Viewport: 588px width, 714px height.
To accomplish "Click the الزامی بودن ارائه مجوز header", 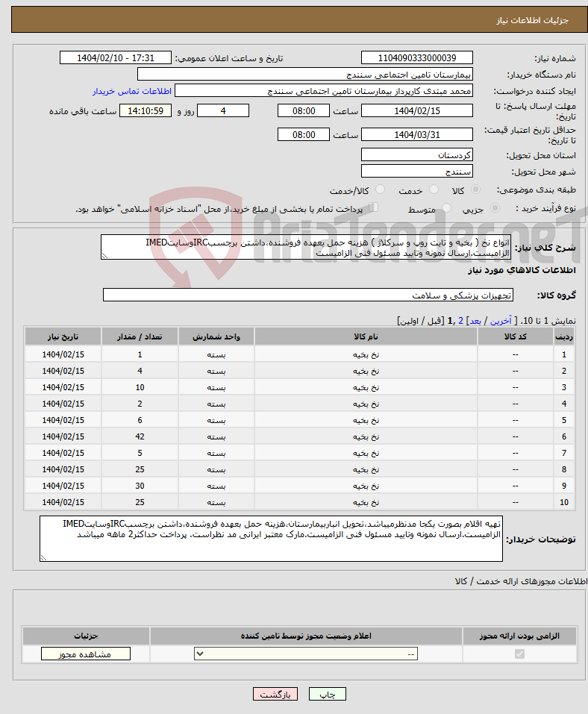I will [x=519, y=636].
